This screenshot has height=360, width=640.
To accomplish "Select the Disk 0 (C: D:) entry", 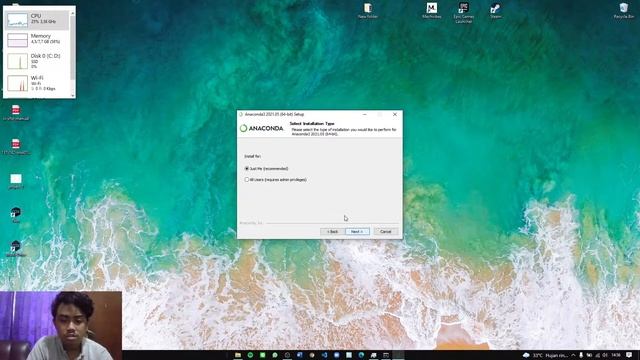I will pos(37,60).
